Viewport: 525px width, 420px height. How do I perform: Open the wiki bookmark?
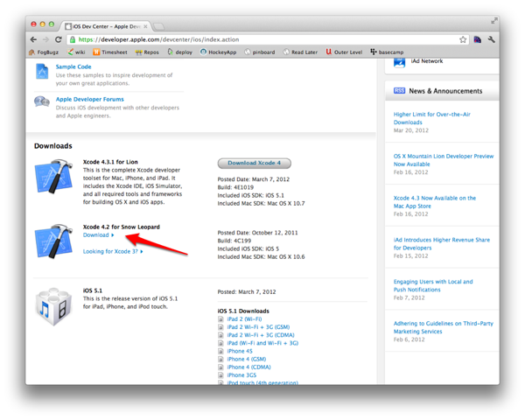point(76,52)
